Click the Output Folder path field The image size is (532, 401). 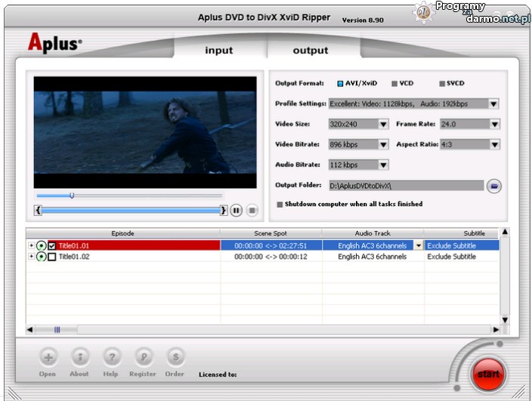click(x=405, y=186)
